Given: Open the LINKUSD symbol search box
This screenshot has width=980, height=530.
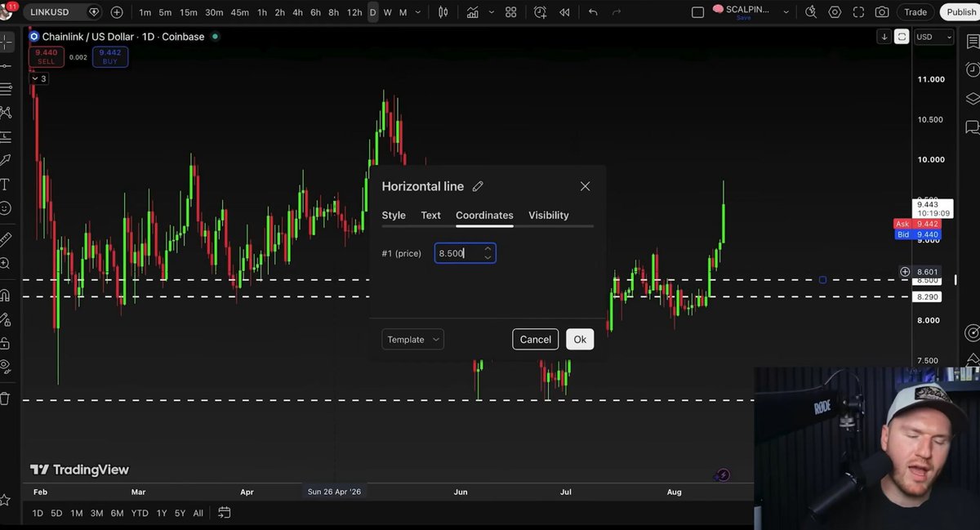Looking at the screenshot, I should click(64, 12).
